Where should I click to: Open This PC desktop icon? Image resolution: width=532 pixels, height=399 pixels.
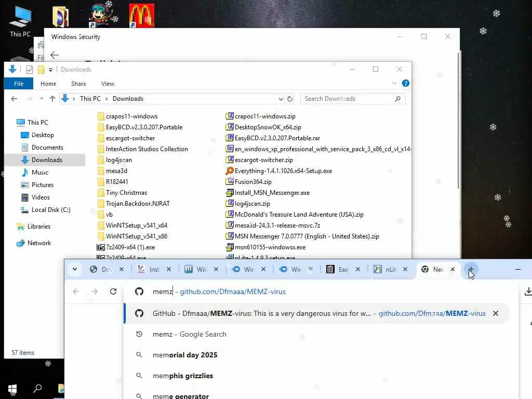click(x=20, y=21)
